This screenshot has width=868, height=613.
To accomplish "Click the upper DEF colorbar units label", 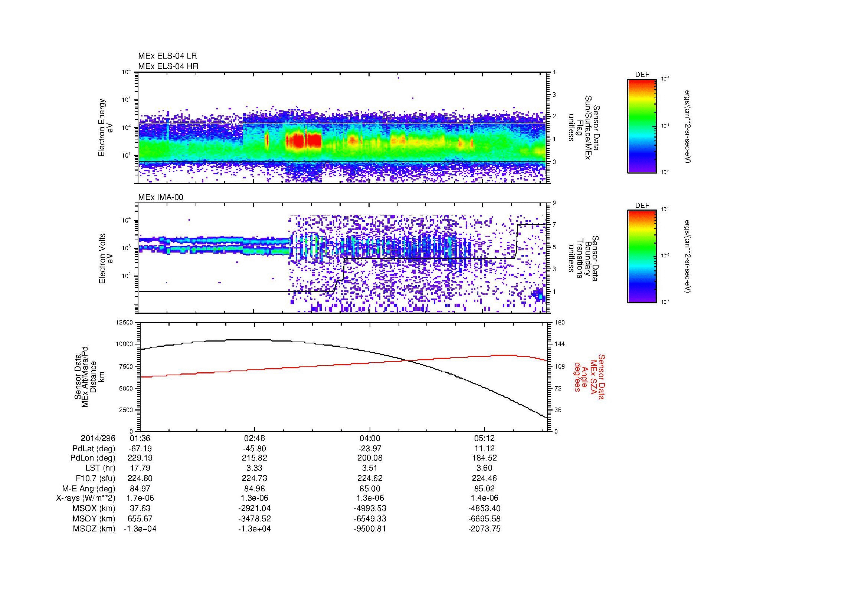I will pyautogui.click(x=688, y=126).
